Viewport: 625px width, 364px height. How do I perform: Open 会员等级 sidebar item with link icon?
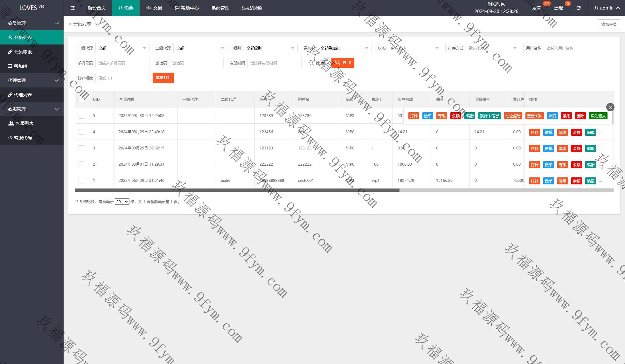(23, 52)
